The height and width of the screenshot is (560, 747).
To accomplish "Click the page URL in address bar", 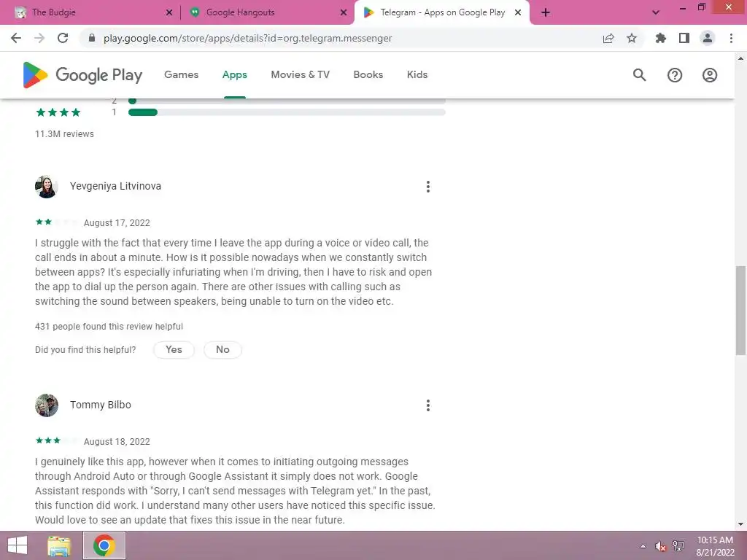I will (x=248, y=38).
